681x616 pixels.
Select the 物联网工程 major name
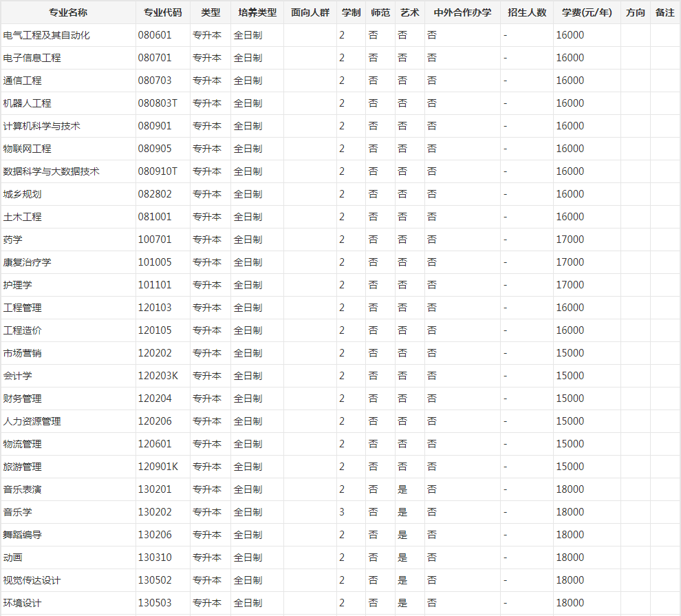pyautogui.click(x=28, y=149)
